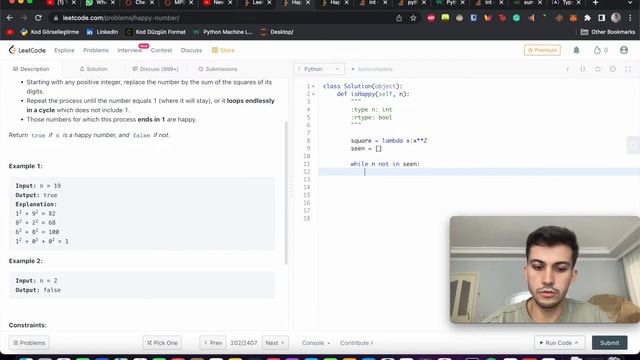Open the Discuss nav item

191,50
